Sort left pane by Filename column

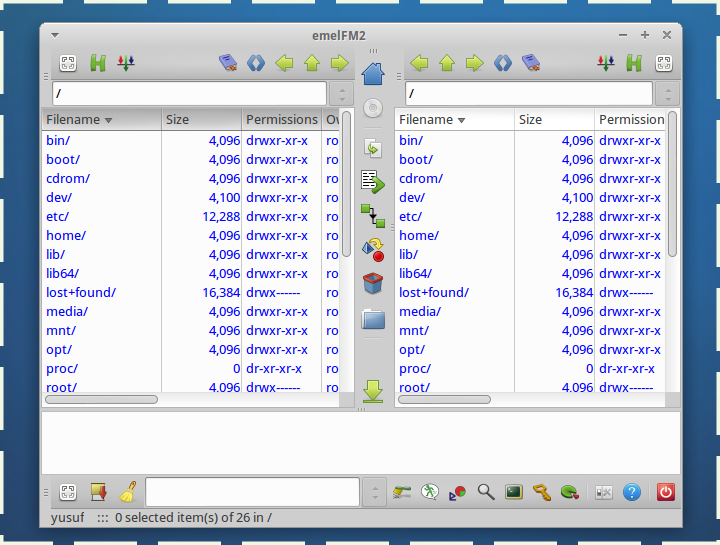(x=101, y=120)
